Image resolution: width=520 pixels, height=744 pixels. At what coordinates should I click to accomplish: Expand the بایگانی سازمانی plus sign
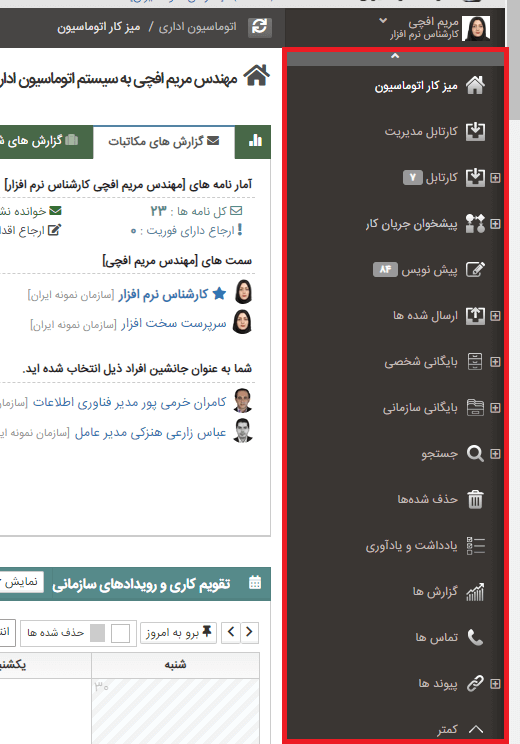coord(495,408)
